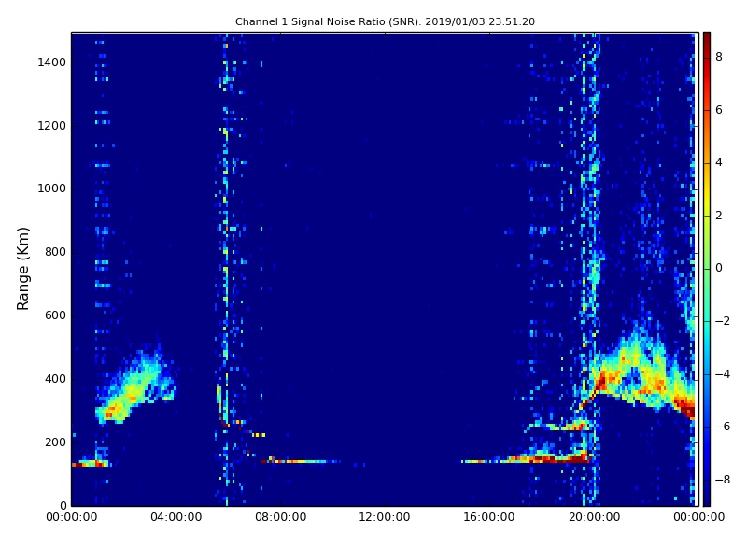
Task: Click the 04:00:00 time tick label
Action: coord(176,517)
